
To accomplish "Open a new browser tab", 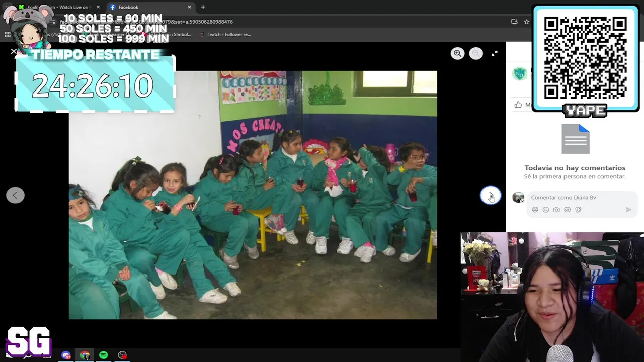I will tap(203, 7).
